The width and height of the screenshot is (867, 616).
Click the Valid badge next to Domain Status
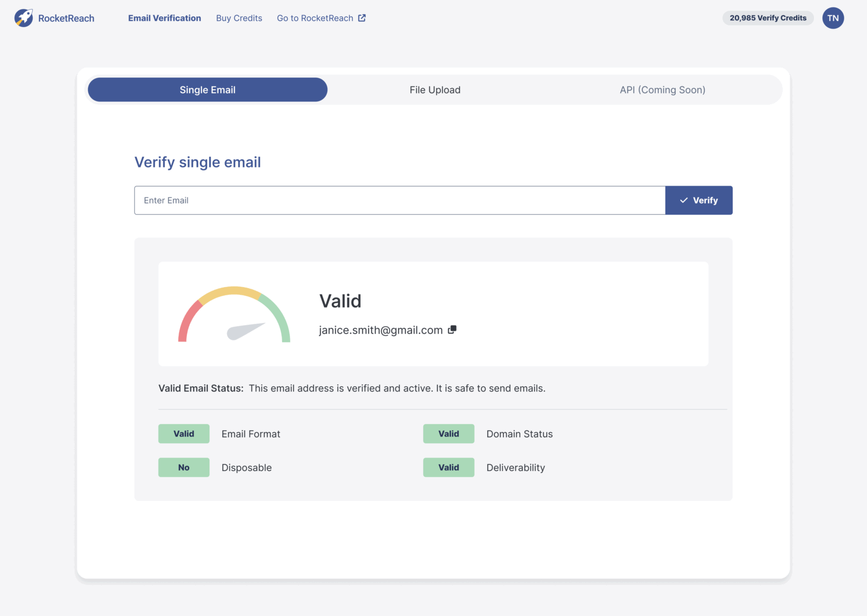tap(448, 433)
